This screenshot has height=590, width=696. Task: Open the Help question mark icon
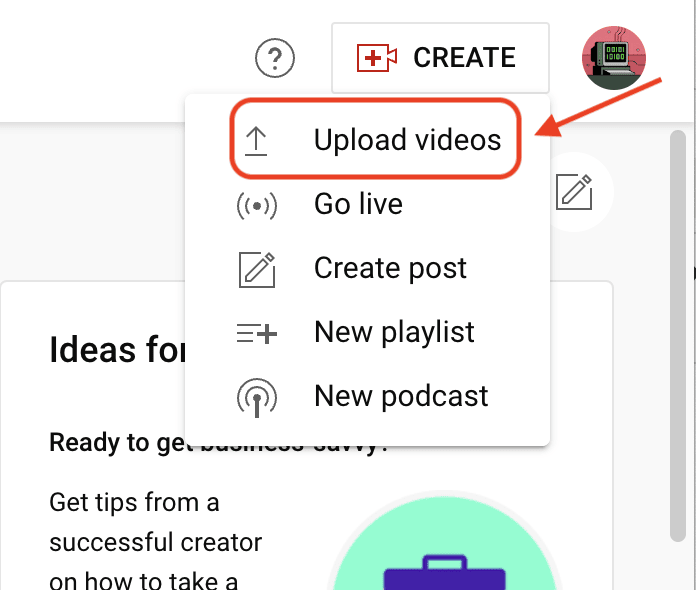pos(275,58)
